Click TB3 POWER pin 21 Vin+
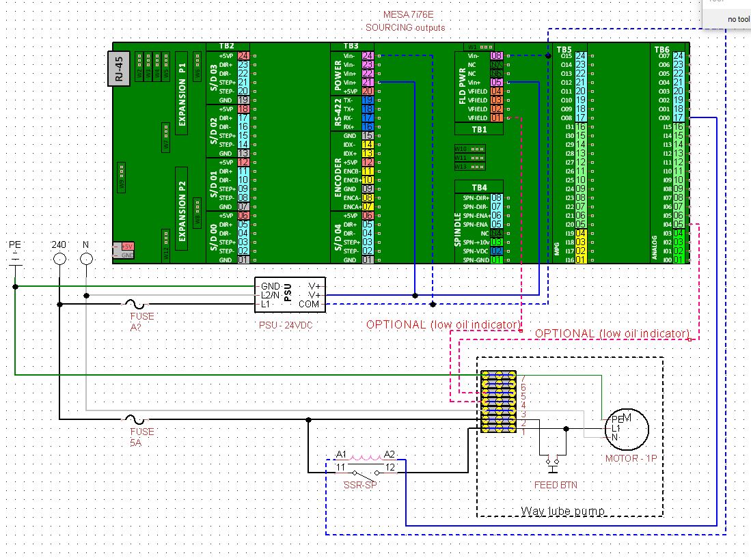The width and height of the screenshot is (751, 560). [x=368, y=83]
